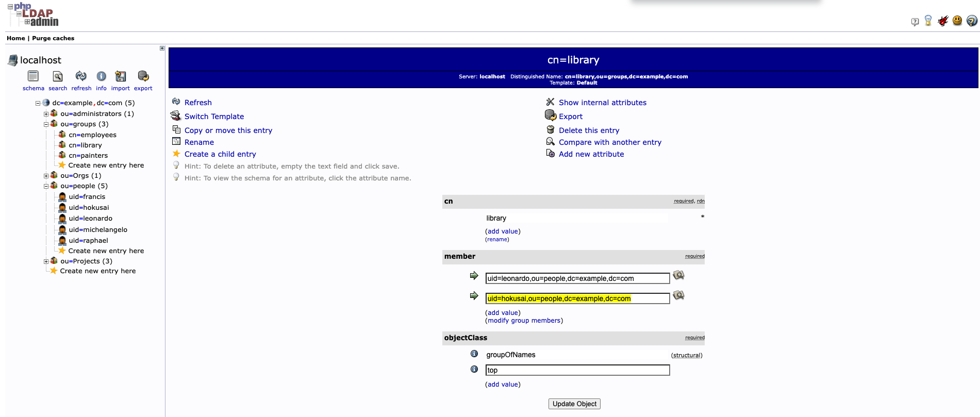Click Purge caches in top menu
This screenshot has height=417, width=980.
coord(53,38)
